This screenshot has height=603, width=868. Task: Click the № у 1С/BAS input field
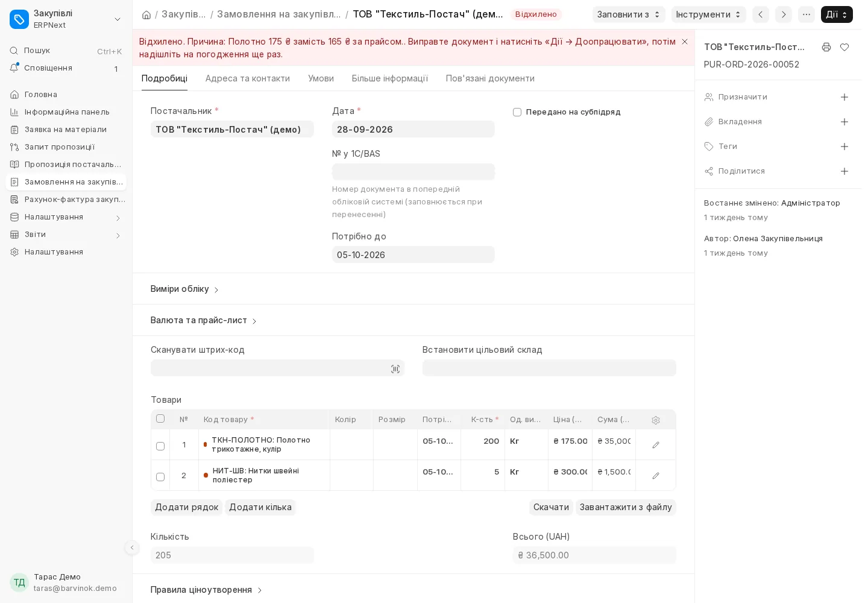[x=414, y=172]
